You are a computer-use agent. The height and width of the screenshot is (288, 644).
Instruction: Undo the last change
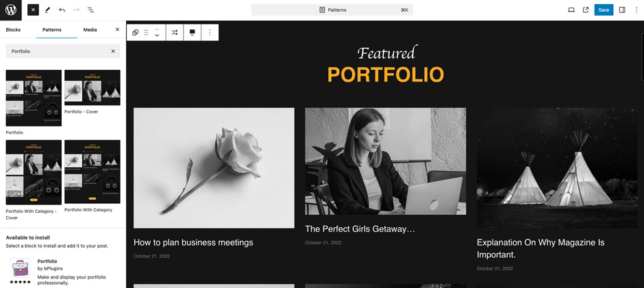coord(62,10)
